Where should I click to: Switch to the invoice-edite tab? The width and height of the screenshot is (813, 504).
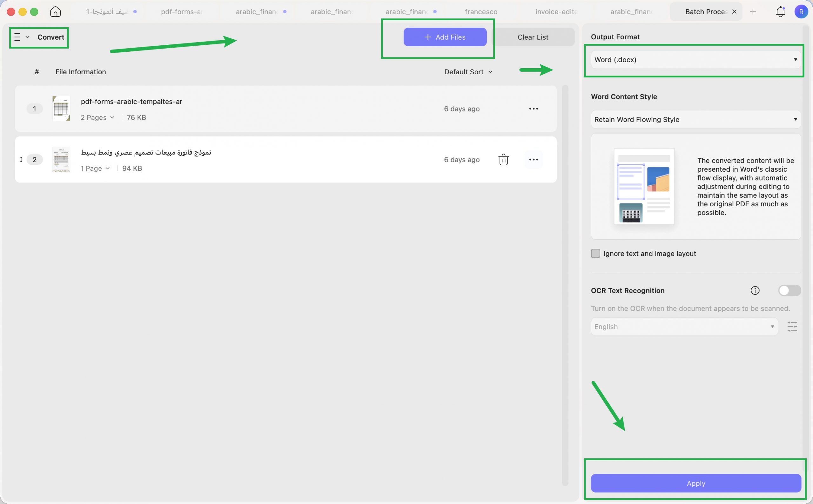pos(556,12)
